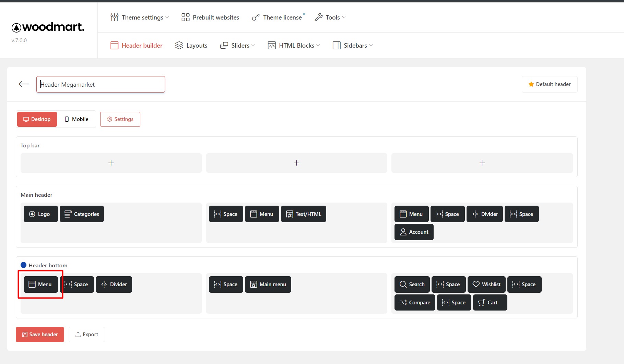The image size is (624, 364).
Task: Select the Wishlist element
Action: pos(486,284)
